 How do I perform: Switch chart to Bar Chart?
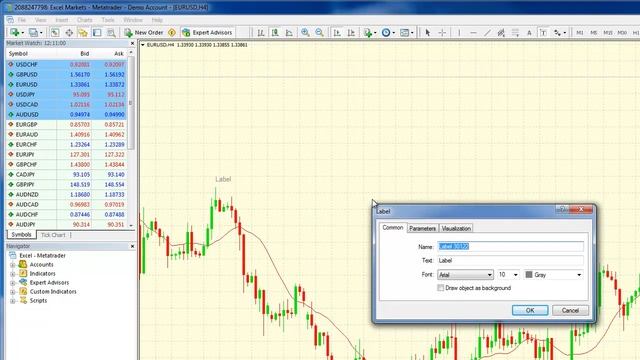coord(261,33)
